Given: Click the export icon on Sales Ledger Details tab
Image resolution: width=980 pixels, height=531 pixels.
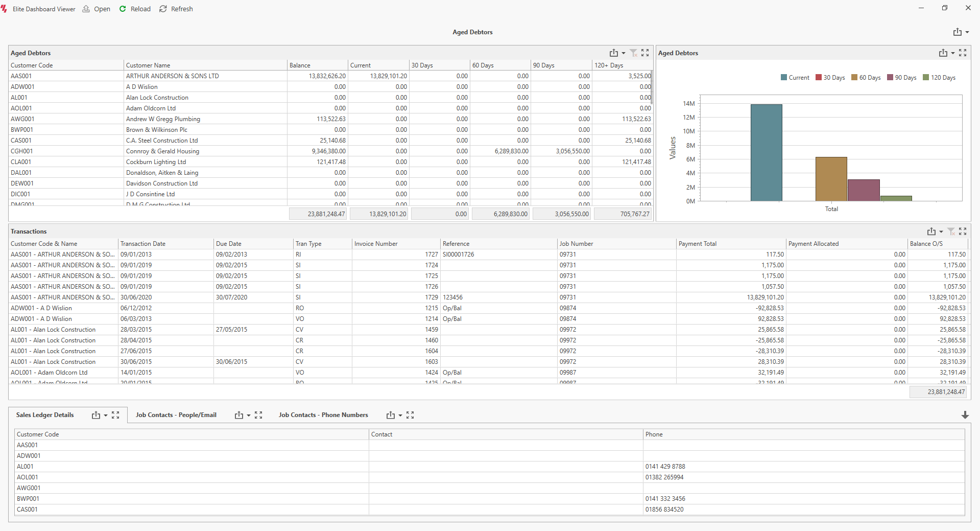Looking at the screenshot, I should pyautogui.click(x=95, y=415).
